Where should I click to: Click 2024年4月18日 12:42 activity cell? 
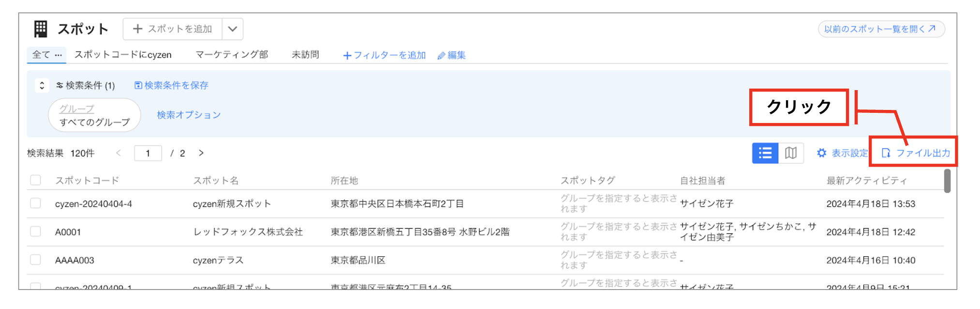pyautogui.click(x=871, y=232)
